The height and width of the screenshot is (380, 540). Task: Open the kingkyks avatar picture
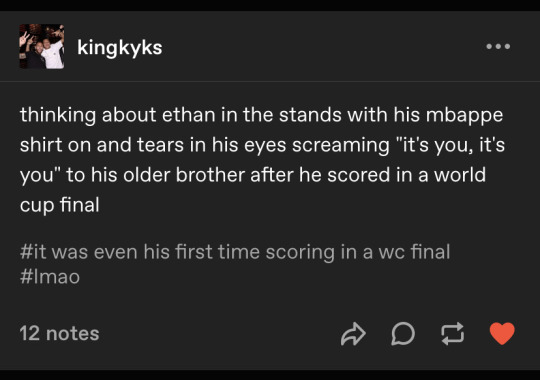click(x=42, y=47)
